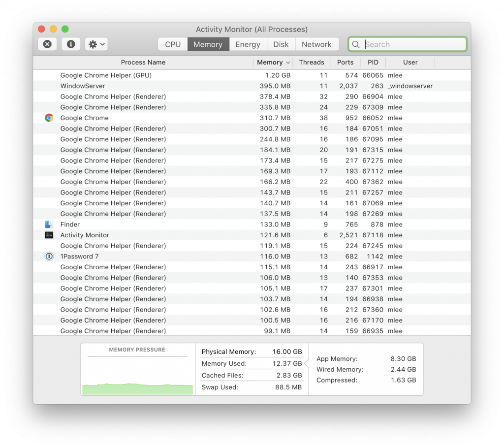Select the renderer row with PID 66904
This screenshot has width=504, height=448.
click(252, 96)
